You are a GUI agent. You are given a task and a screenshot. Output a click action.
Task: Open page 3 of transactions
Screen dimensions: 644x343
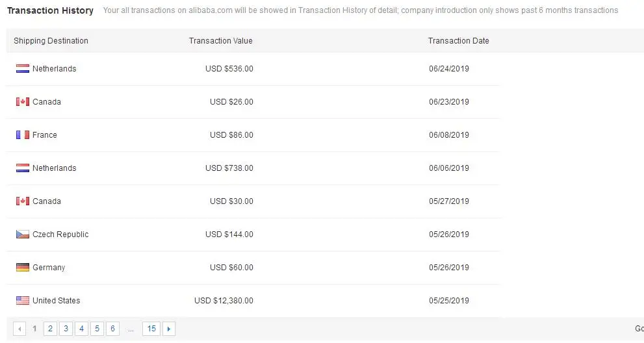click(x=66, y=329)
